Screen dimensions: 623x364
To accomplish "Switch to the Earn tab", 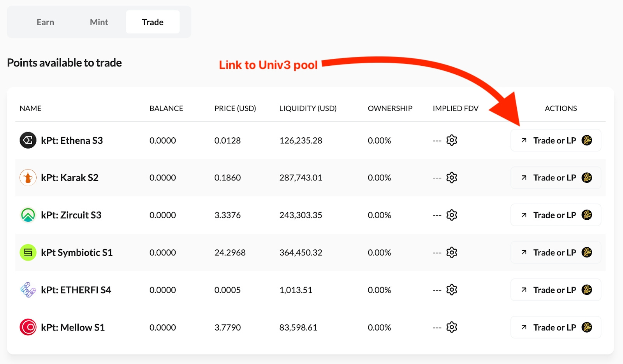I will (45, 22).
